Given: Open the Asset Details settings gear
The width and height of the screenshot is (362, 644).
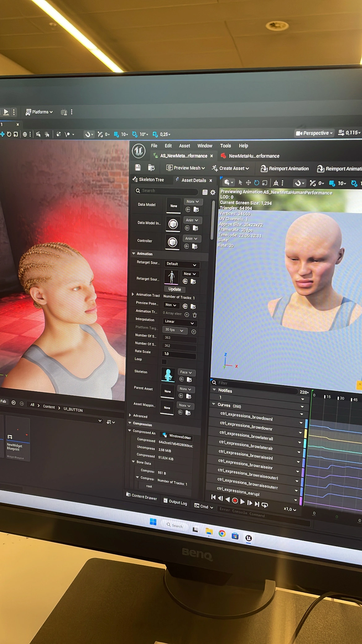Looking at the screenshot, I should pos(213,193).
